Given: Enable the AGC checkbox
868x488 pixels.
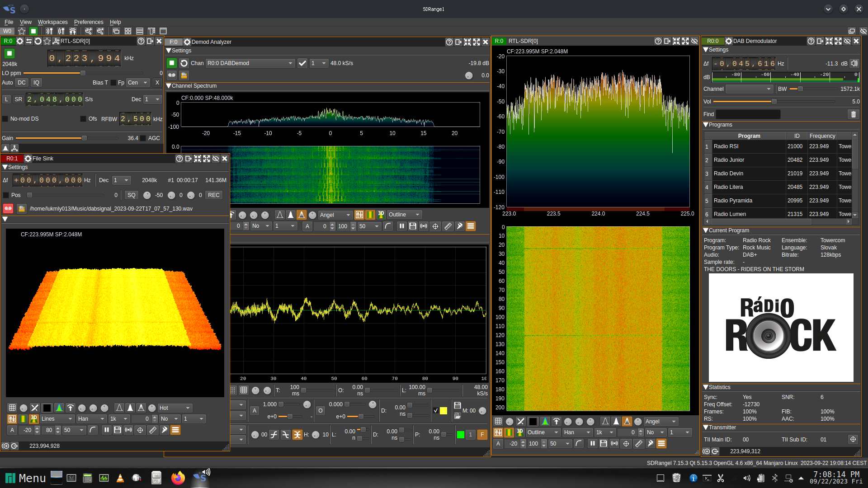Looking at the screenshot, I should coord(143,138).
